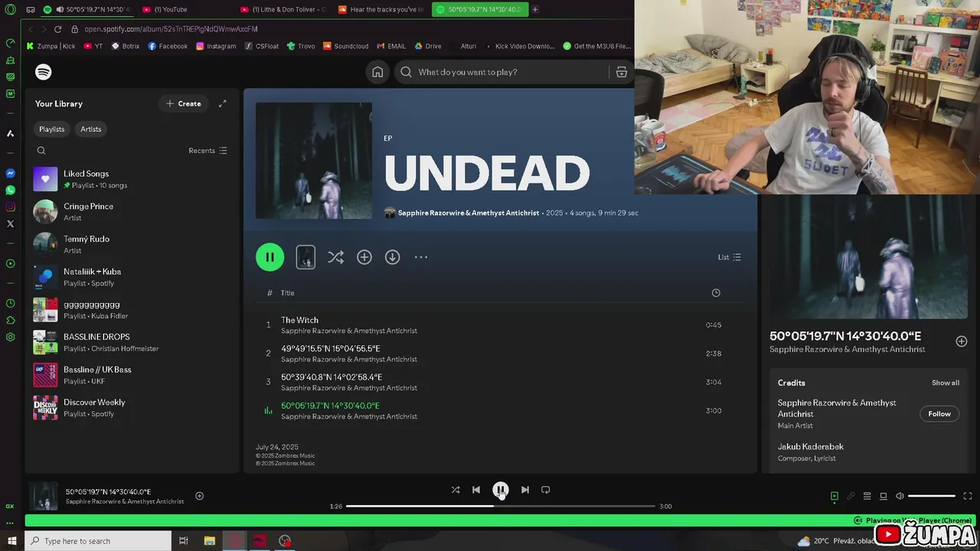
Task: Toggle shuffle in the player bar
Action: [456, 490]
